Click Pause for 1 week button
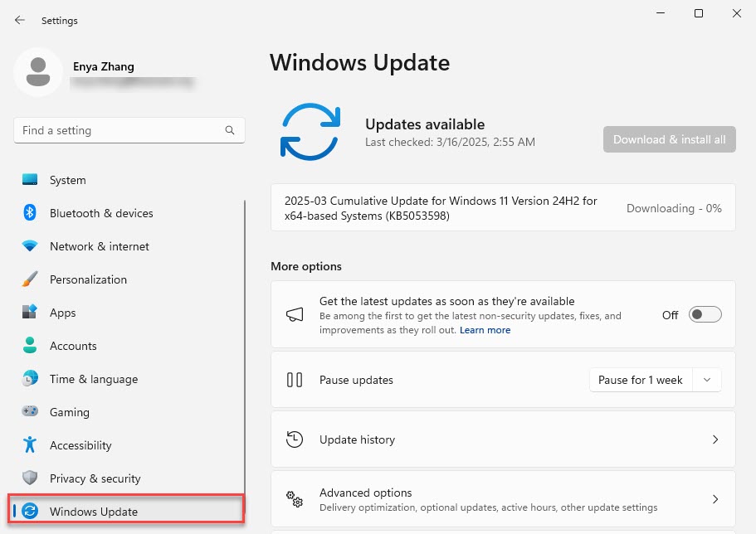The image size is (756, 534). (x=640, y=380)
